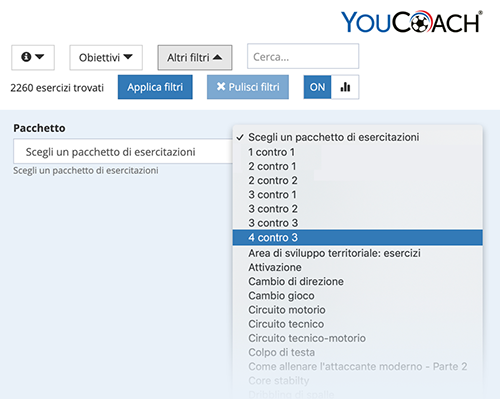
Task: Select the 4 contro 3 option
Action: point(358,237)
